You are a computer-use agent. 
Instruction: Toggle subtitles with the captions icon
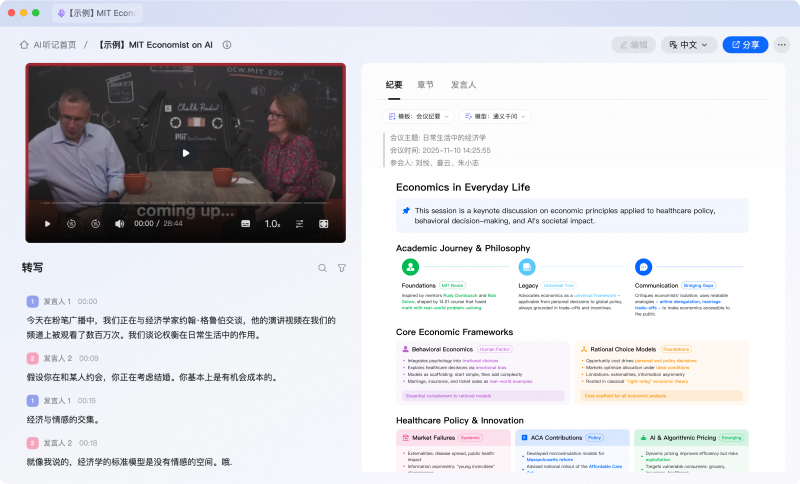click(x=246, y=224)
